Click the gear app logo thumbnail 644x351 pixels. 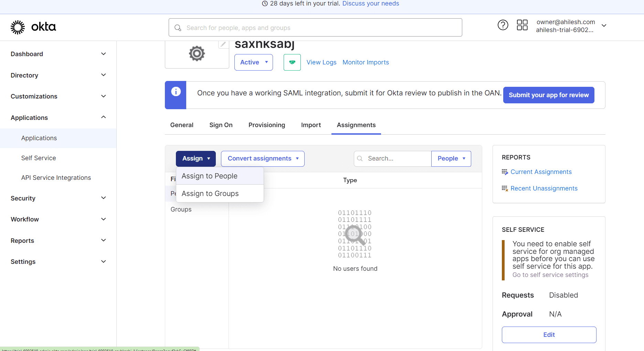coord(197,54)
